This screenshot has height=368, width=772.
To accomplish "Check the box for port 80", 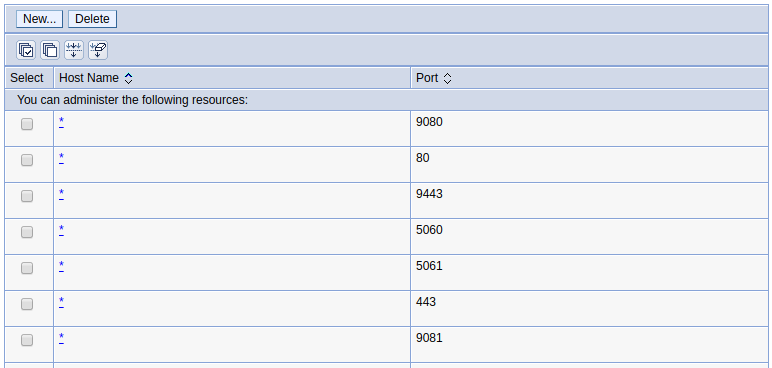I will click(27, 160).
